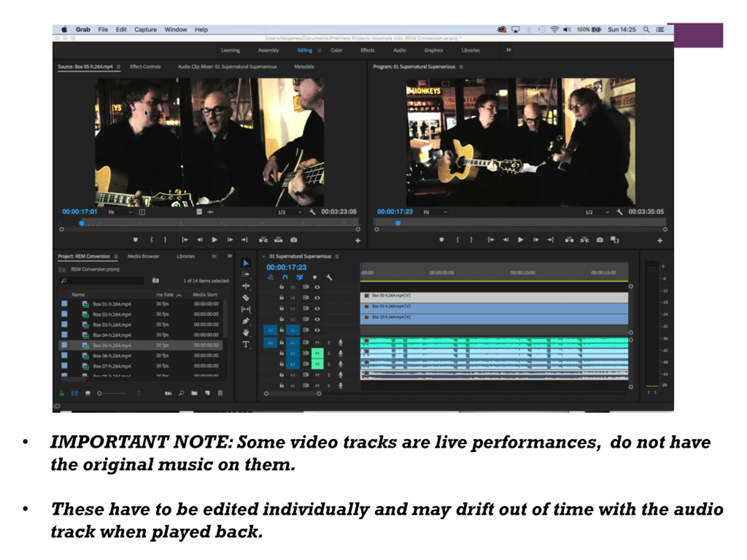Select the Hand tool
747x560 pixels.
coord(246,332)
